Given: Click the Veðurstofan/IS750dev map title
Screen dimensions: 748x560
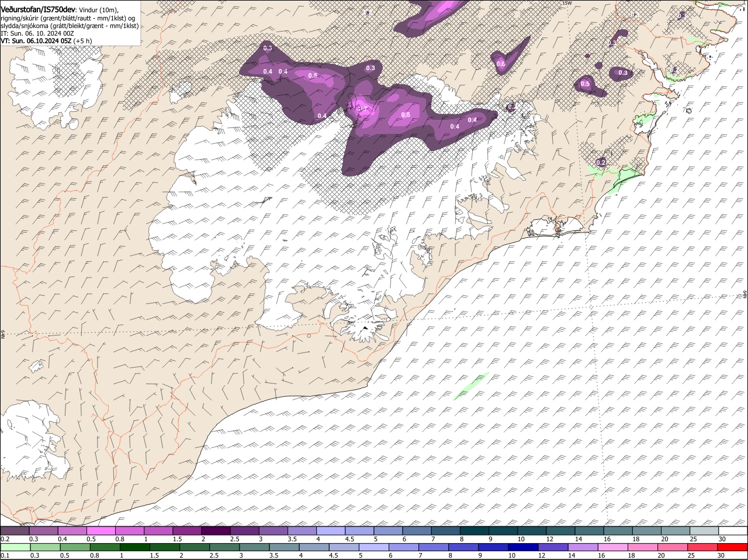Looking at the screenshot, I should [x=37, y=9].
